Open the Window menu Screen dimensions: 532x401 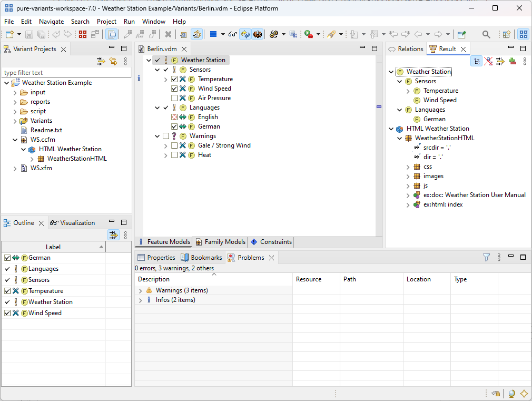click(x=153, y=22)
